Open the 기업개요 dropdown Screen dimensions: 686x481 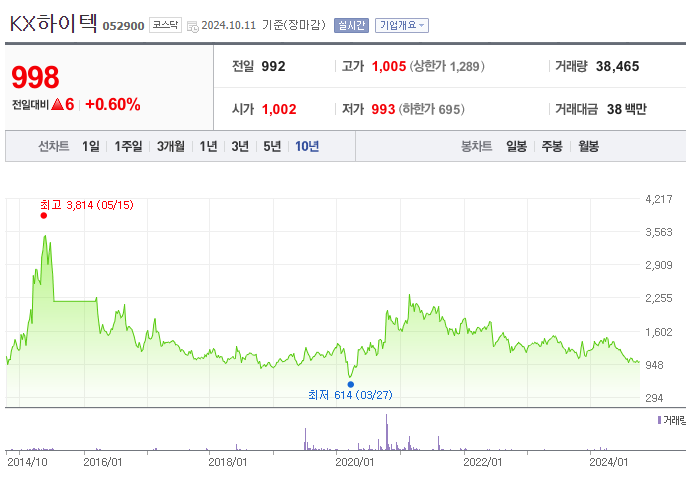402,25
